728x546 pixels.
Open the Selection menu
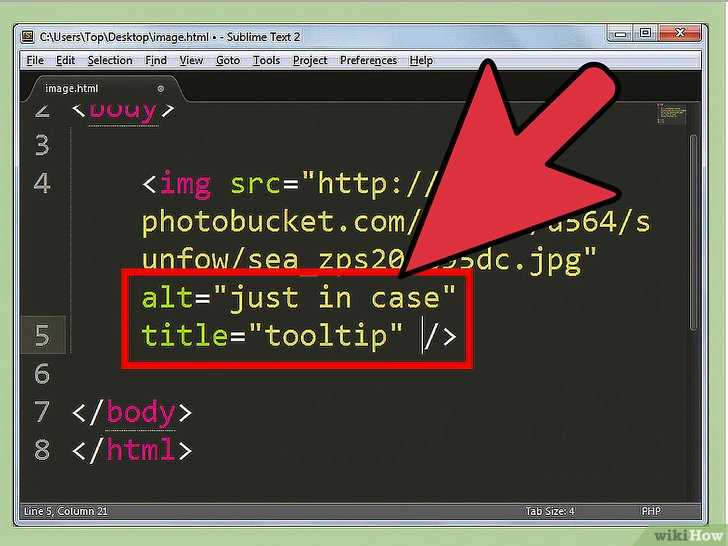click(x=110, y=60)
